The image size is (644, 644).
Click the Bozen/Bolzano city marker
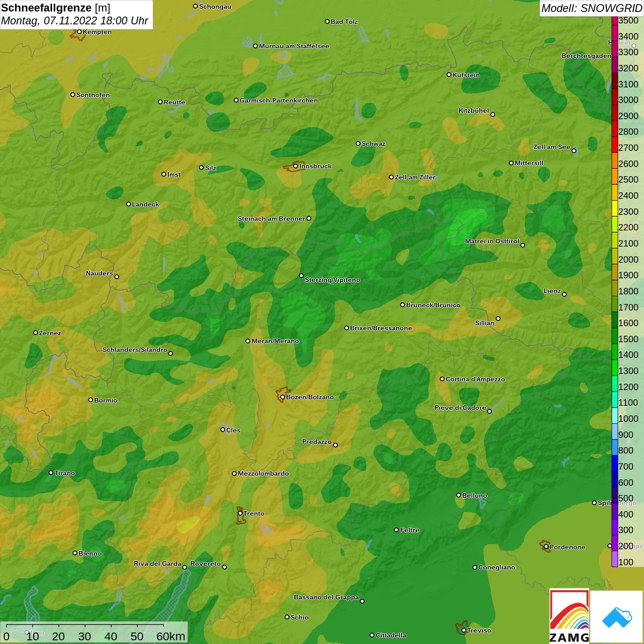point(282,397)
